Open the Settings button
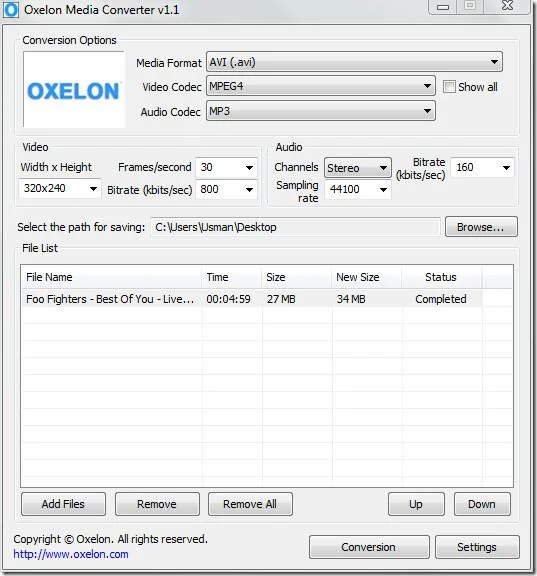Viewport: 537px width, 576px height. coord(477,547)
